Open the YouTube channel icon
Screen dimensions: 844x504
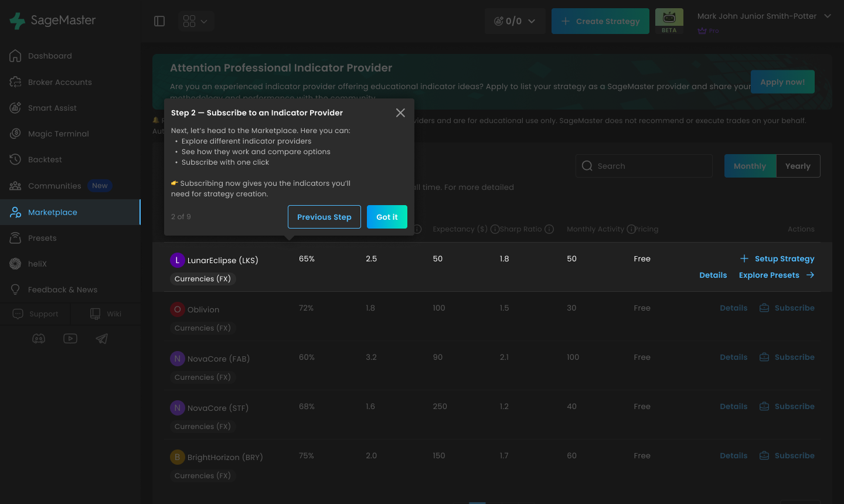[x=70, y=339]
